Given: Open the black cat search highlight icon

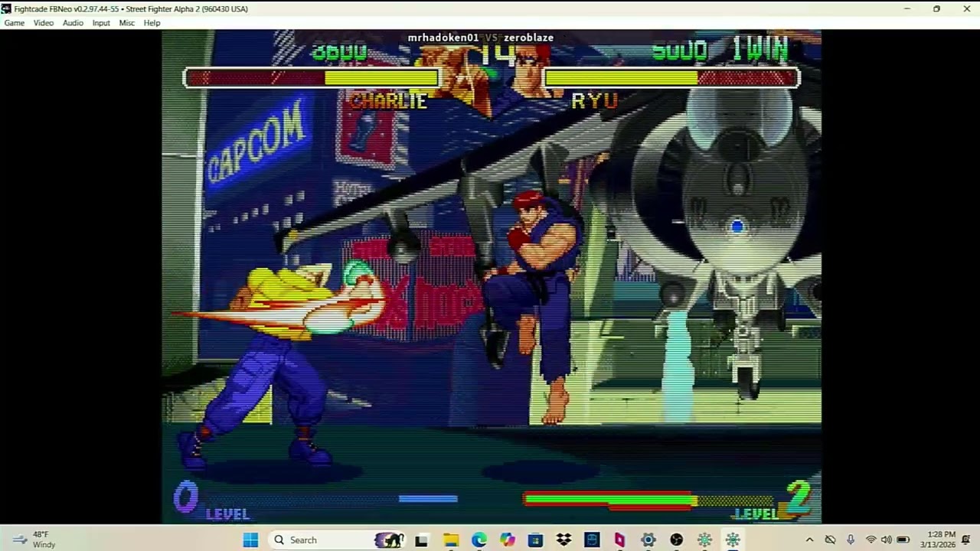Looking at the screenshot, I should point(389,540).
